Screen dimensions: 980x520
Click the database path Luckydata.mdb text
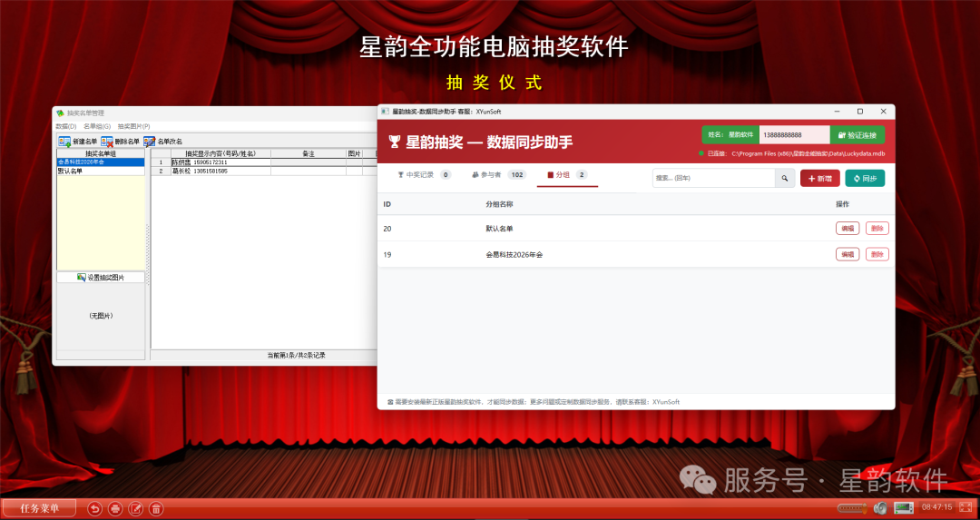(x=808, y=153)
